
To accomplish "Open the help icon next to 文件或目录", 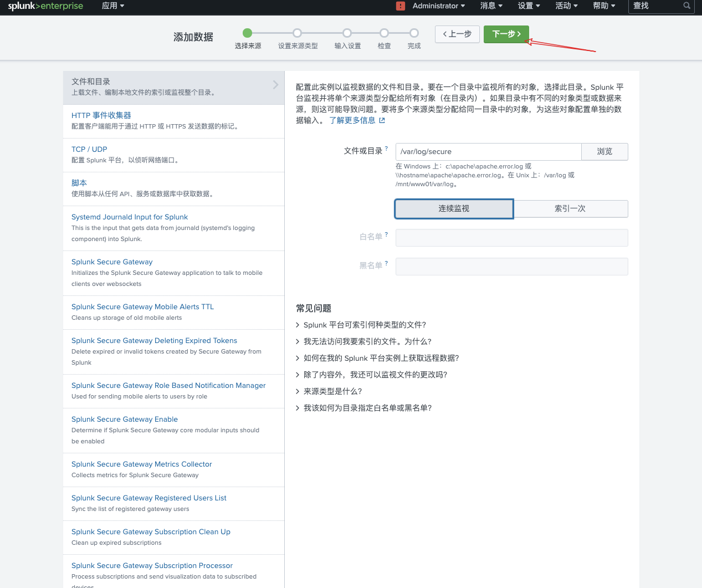I will (386, 149).
